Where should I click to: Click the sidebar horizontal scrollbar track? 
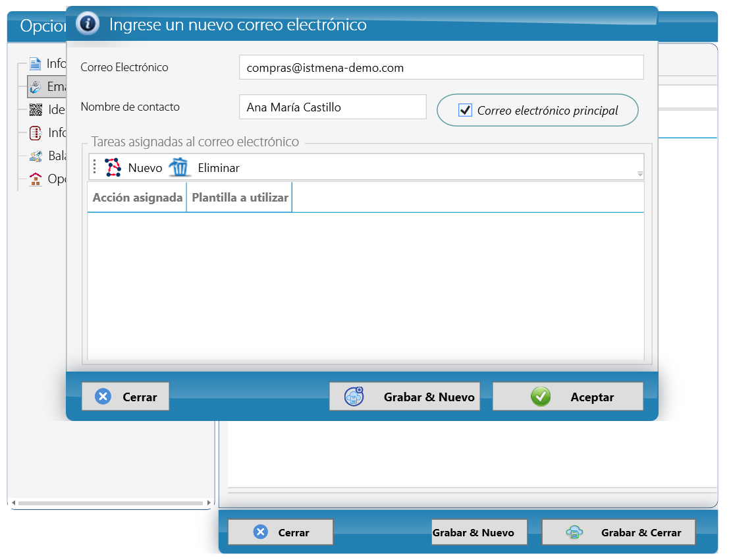pyautogui.click(x=111, y=503)
